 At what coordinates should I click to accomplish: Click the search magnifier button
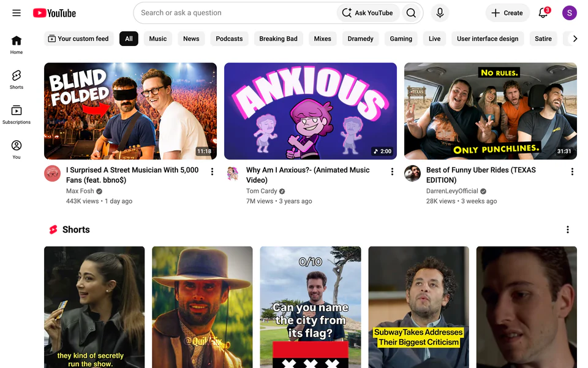tap(411, 13)
